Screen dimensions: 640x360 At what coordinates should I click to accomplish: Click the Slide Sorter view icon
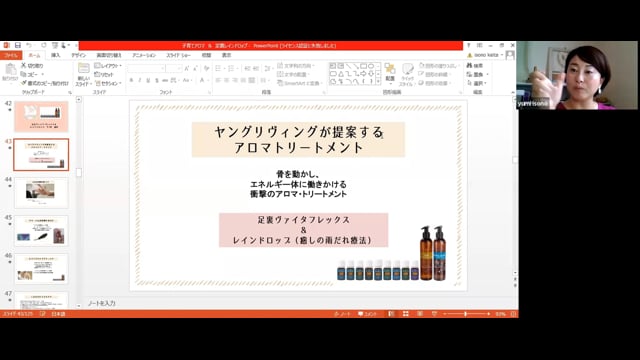(x=405, y=314)
